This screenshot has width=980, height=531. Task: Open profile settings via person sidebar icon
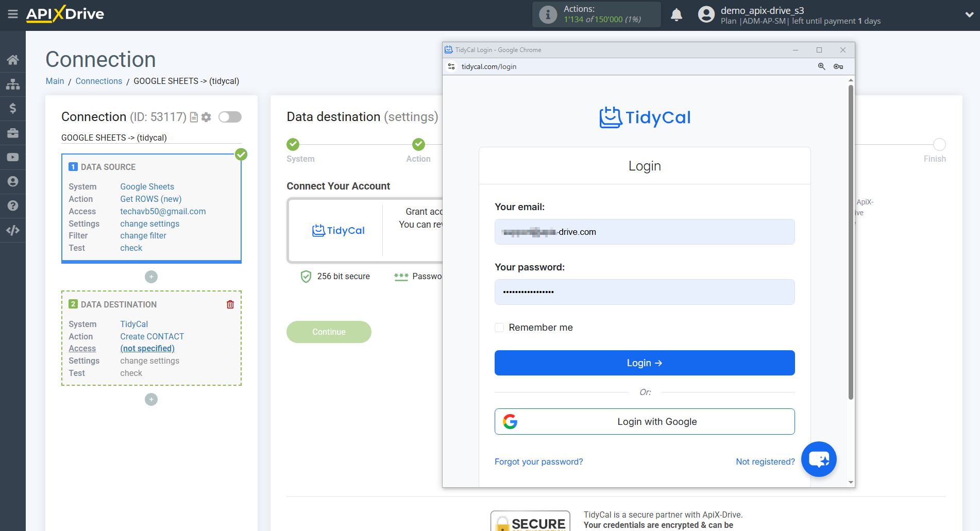click(13, 181)
